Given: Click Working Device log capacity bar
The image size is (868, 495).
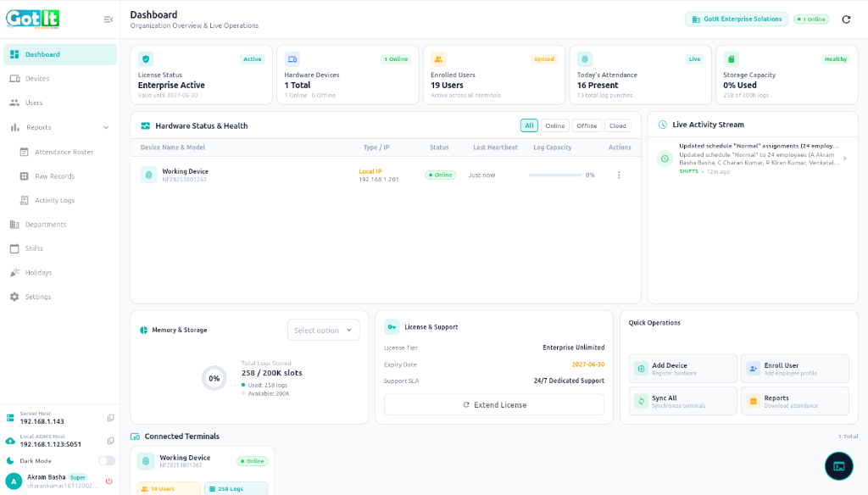Looking at the screenshot, I should tap(555, 175).
